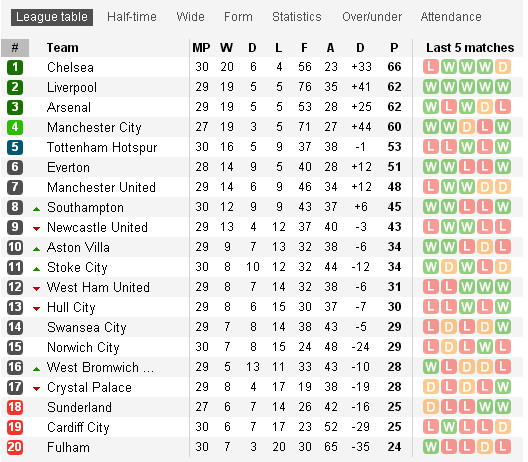
Task: Click Liverpool's last W form icon
Action: (x=503, y=87)
